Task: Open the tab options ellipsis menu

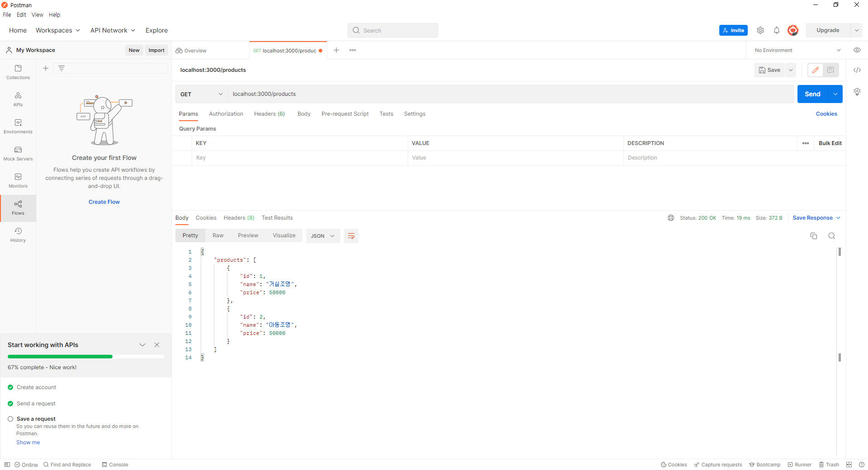Action: [353, 50]
